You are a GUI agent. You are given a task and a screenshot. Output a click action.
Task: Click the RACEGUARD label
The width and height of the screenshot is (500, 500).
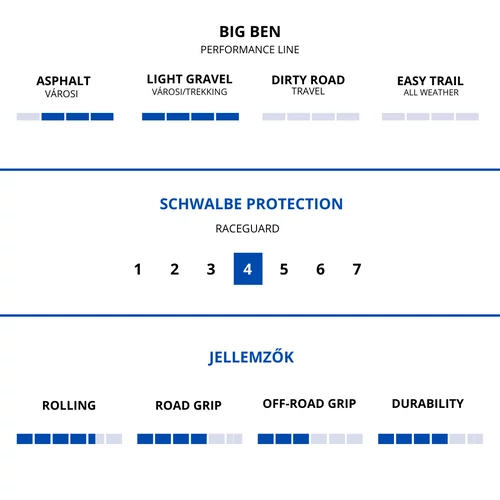pyautogui.click(x=247, y=229)
